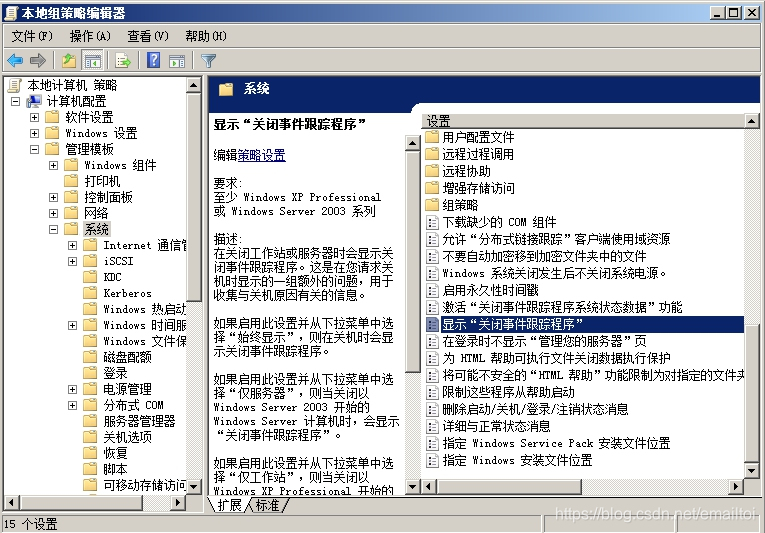
Task: Click tree pane vertical scrollbar down arrow
Action: (194, 486)
